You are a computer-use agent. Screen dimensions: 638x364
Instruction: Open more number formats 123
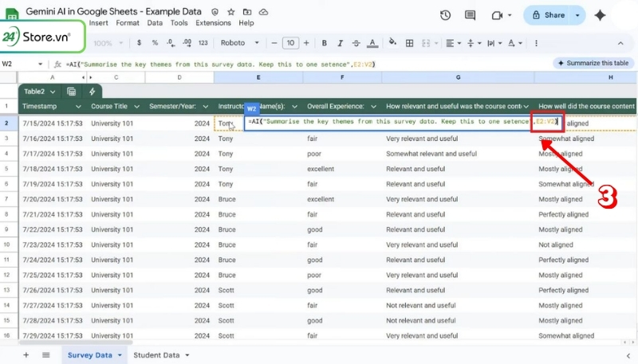203,43
